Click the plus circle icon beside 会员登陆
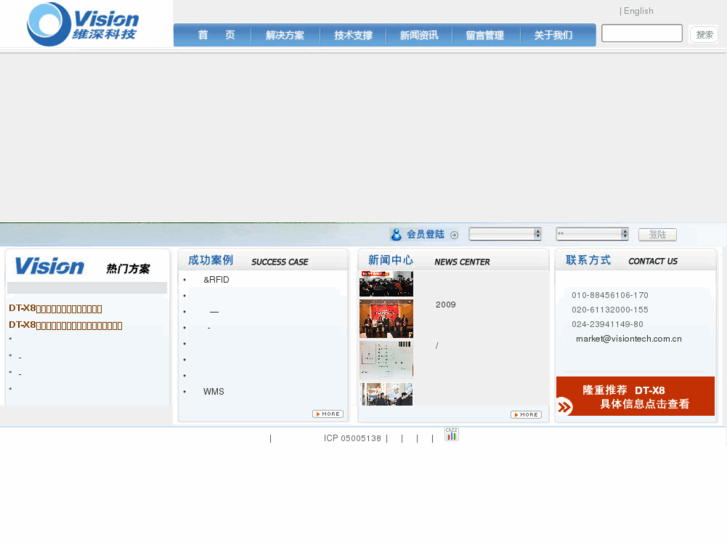 tap(454, 235)
